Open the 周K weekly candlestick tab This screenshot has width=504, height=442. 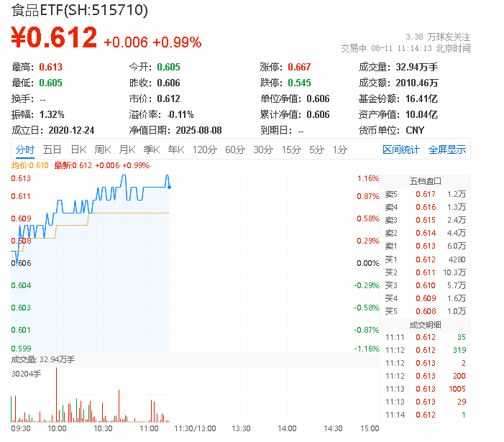point(103,149)
